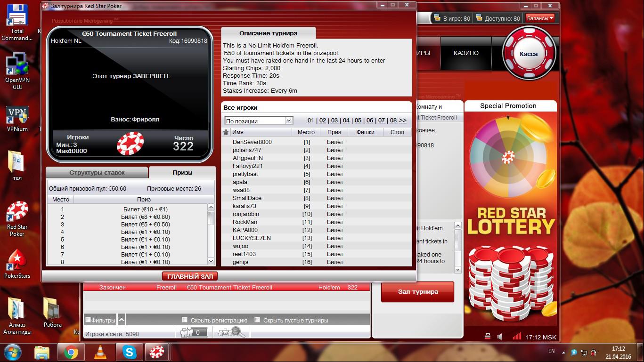This screenshot has height=362, width=644.
Task: Click the red star chip in tournament panel
Action: click(130, 143)
